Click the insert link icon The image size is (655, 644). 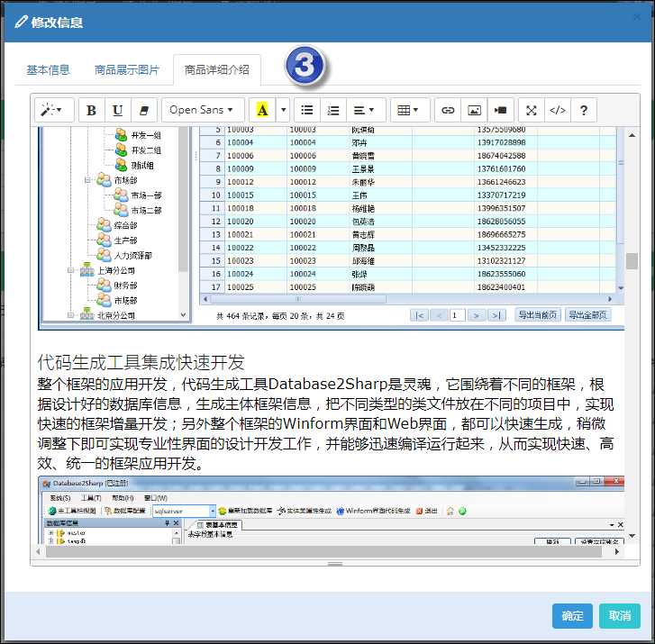click(448, 110)
